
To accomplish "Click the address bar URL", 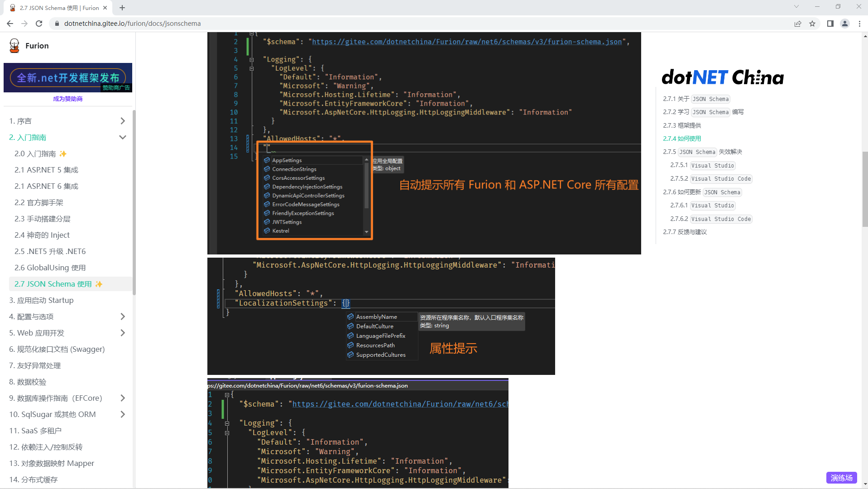I will tap(132, 24).
